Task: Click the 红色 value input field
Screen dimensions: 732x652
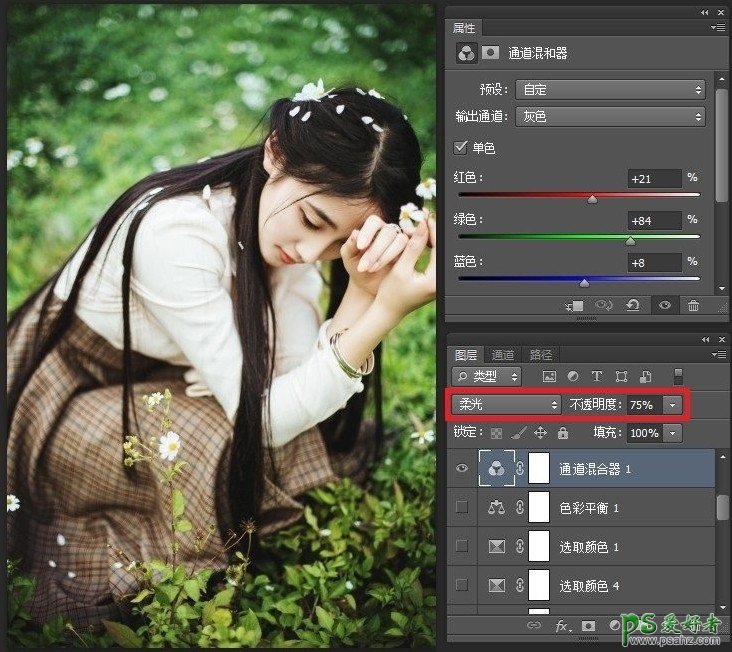Action: [x=654, y=178]
